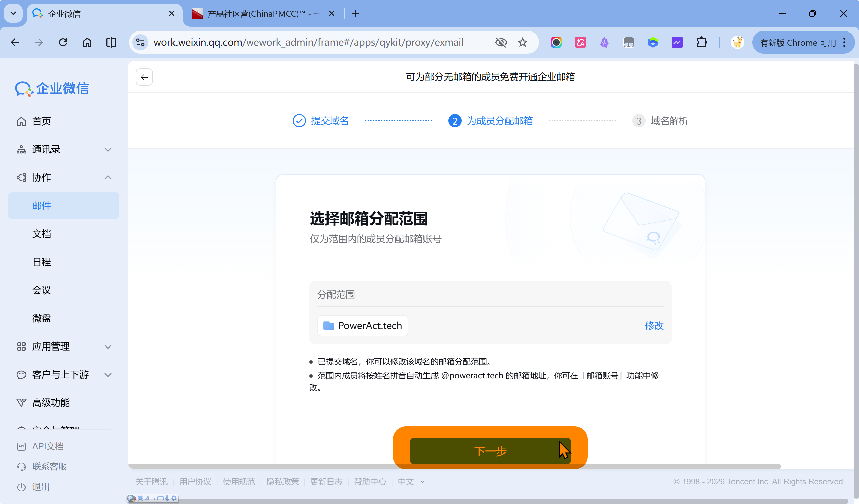Viewport: 859px width, 504px height.
Task: Click the browser home icon
Action: (x=87, y=43)
